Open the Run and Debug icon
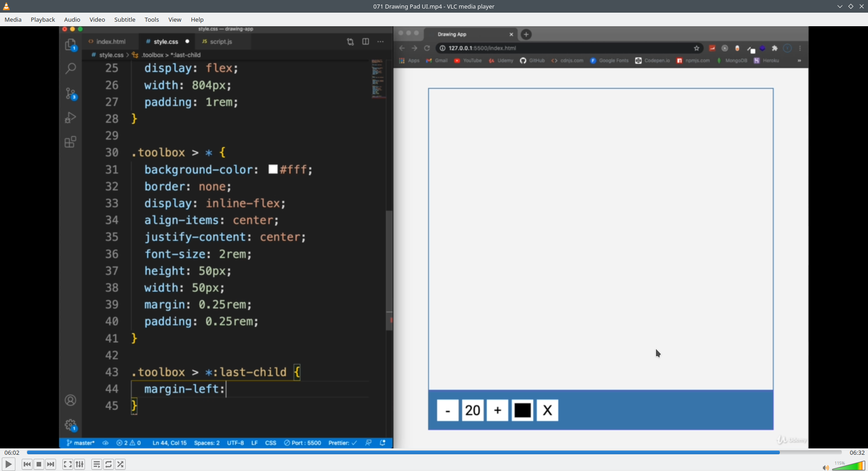 tap(71, 118)
